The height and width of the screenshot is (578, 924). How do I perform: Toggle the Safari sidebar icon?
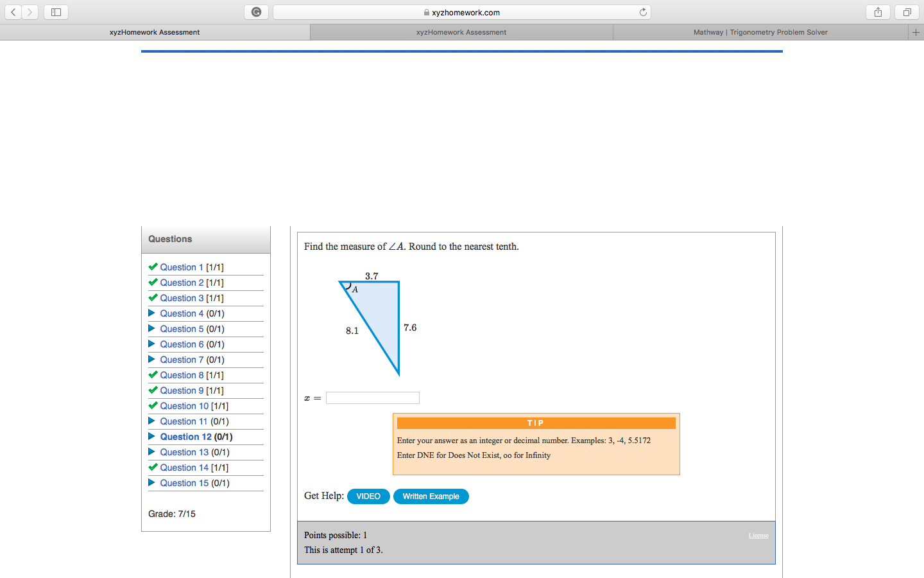(x=55, y=12)
